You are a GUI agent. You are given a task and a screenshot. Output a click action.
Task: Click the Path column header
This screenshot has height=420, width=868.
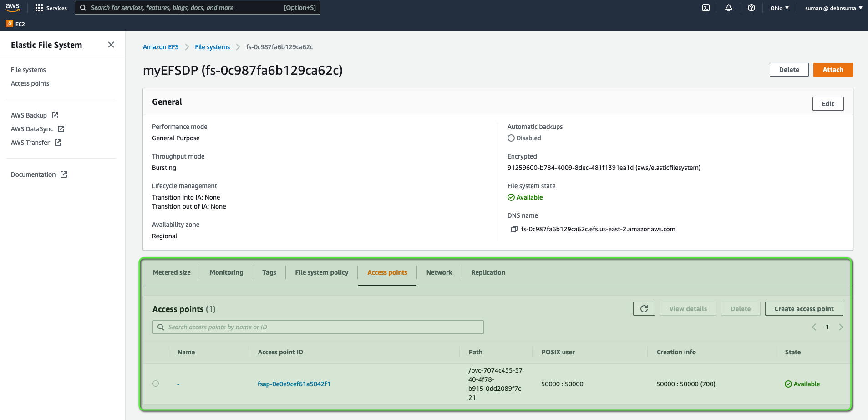(476, 352)
